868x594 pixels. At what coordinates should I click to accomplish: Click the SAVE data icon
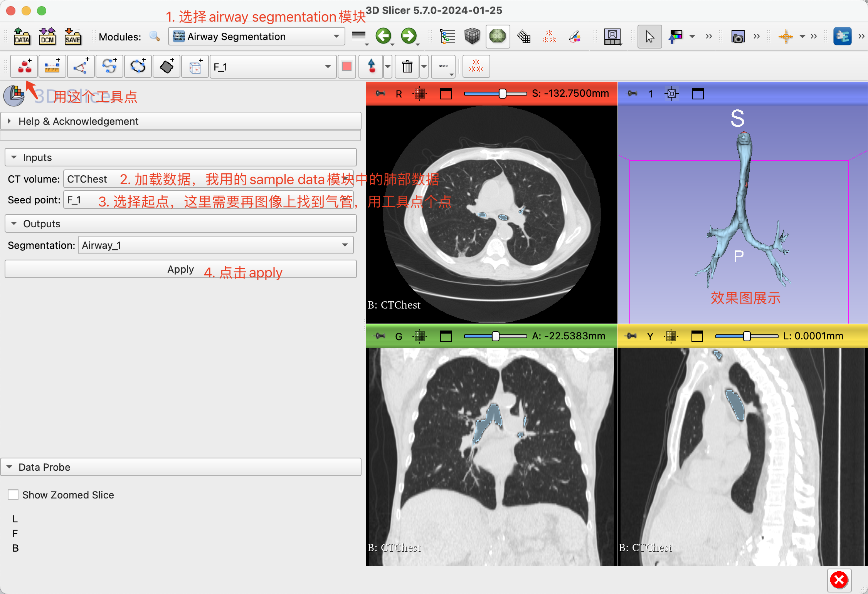(72, 36)
